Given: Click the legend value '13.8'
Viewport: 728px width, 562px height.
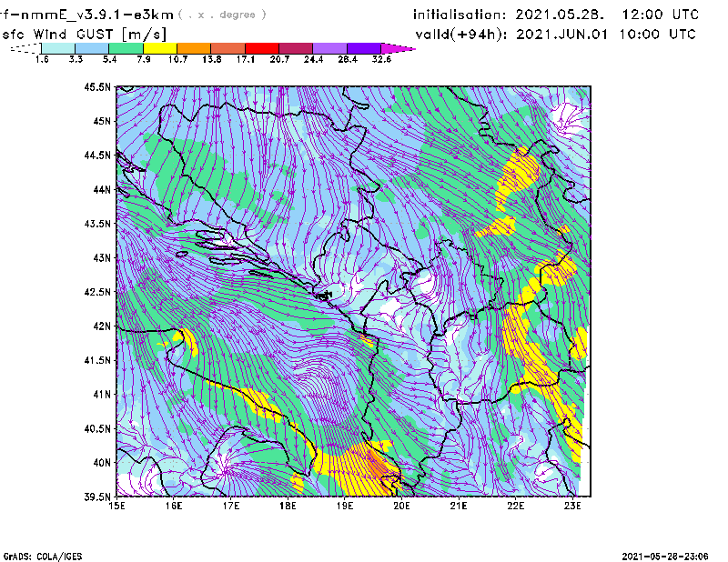Looking at the screenshot, I should [x=211, y=59].
